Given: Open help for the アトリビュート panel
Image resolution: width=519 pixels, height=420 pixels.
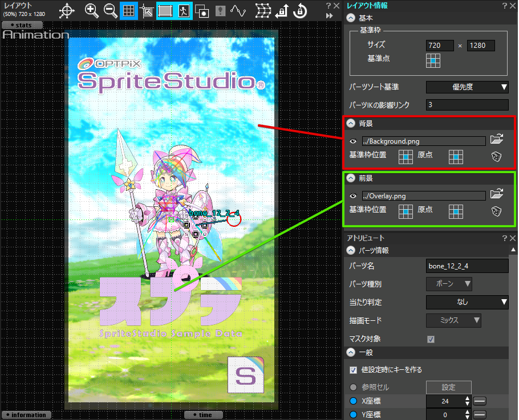Looking at the screenshot, I should (x=504, y=238).
